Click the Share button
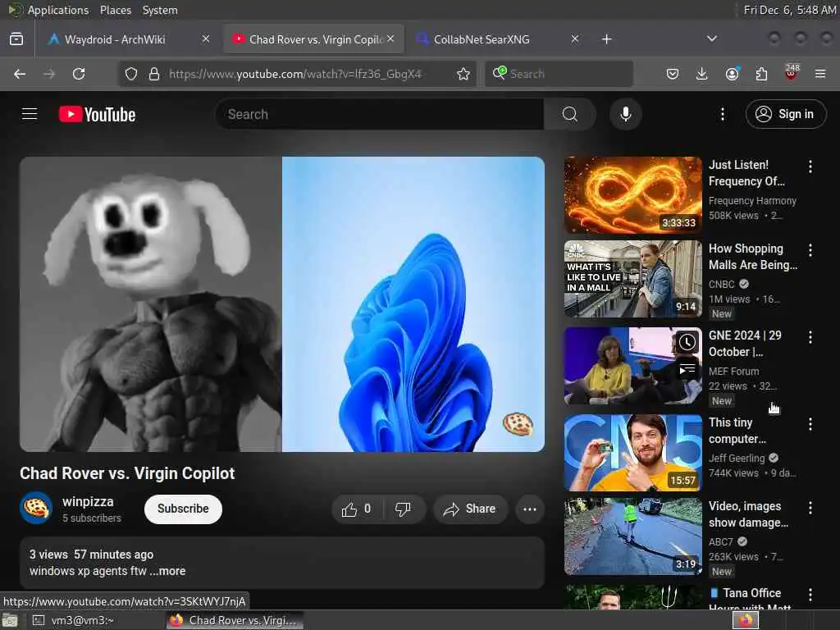 click(x=468, y=509)
